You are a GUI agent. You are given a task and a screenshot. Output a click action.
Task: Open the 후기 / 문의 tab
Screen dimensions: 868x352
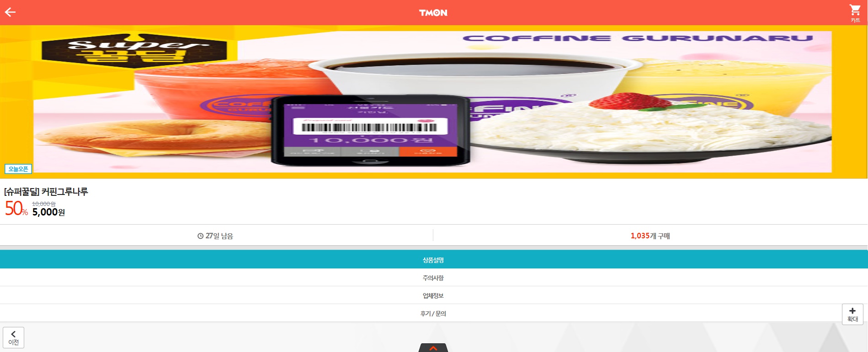pyautogui.click(x=434, y=313)
